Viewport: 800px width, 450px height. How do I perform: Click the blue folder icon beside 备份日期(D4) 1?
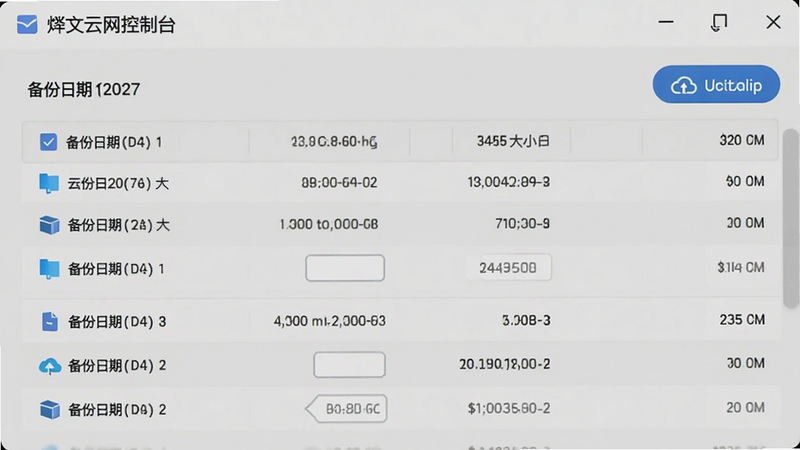49,269
